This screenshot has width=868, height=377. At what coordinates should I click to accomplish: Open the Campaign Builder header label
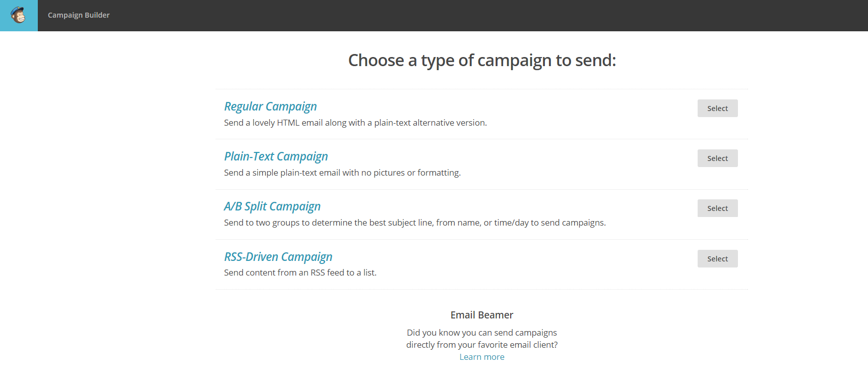(79, 15)
